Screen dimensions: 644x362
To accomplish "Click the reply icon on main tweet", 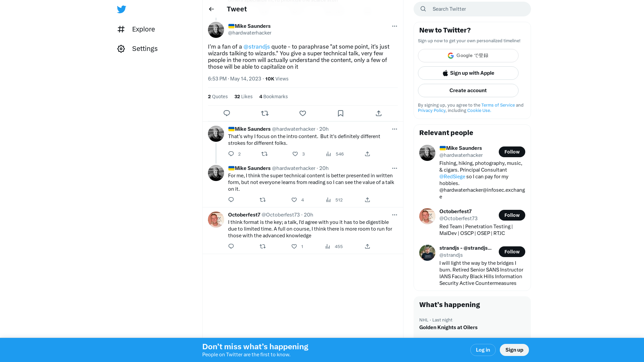I will coord(227,113).
